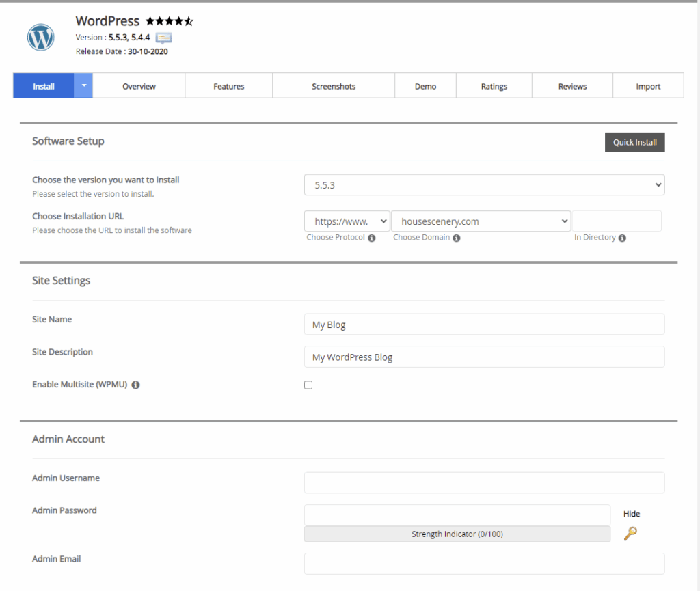The width and height of the screenshot is (700, 591).
Task: Open the In Directory info icon
Action: [x=622, y=238]
